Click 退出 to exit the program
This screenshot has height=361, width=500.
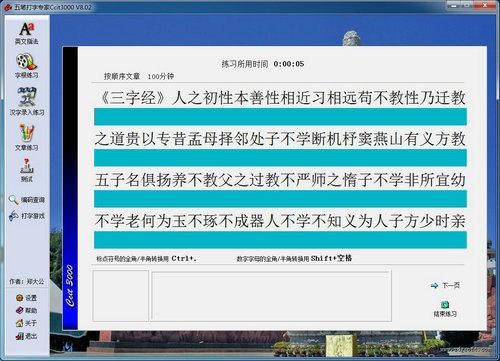click(26, 336)
